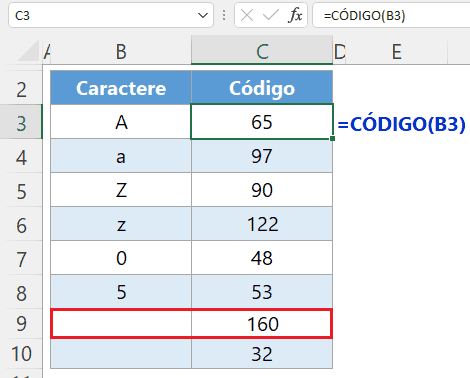Click the fill handle of cell C3
The height and width of the screenshot is (378, 470).
(333, 138)
